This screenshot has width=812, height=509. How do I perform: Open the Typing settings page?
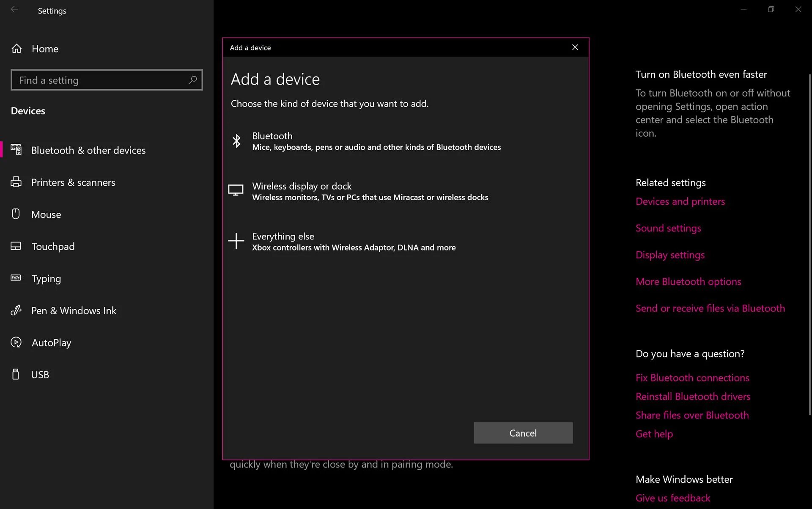[x=46, y=278]
